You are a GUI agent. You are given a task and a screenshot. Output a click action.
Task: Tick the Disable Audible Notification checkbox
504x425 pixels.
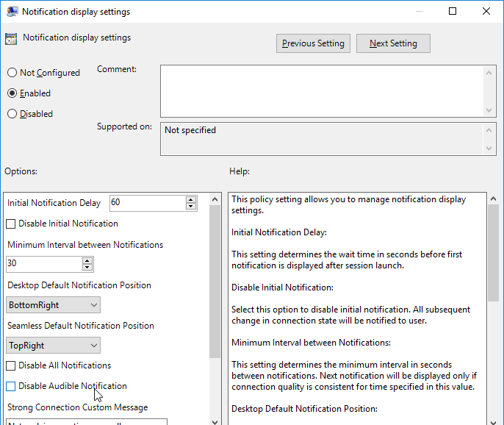coord(11,386)
